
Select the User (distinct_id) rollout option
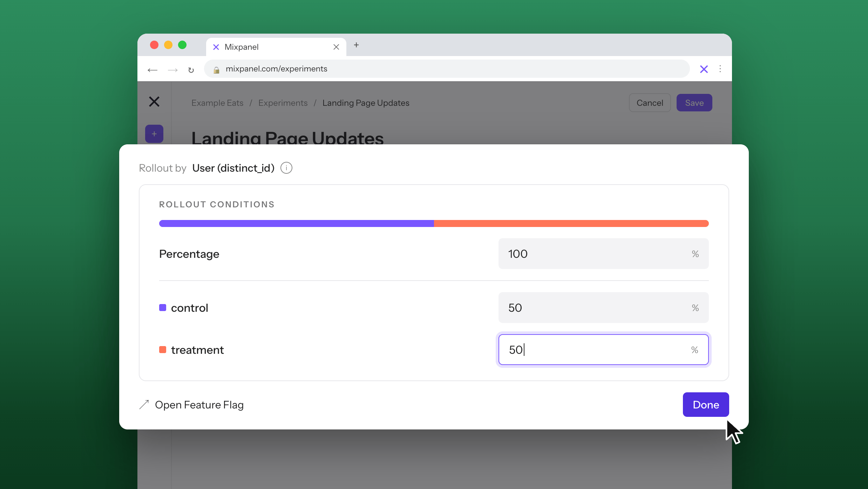(x=233, y=168)
